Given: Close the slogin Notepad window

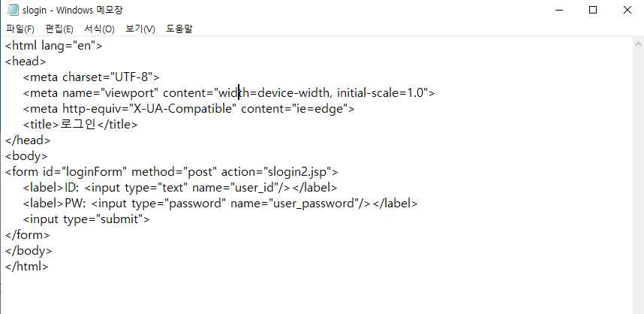Looking at the screenshot, I should click(627, 10).
